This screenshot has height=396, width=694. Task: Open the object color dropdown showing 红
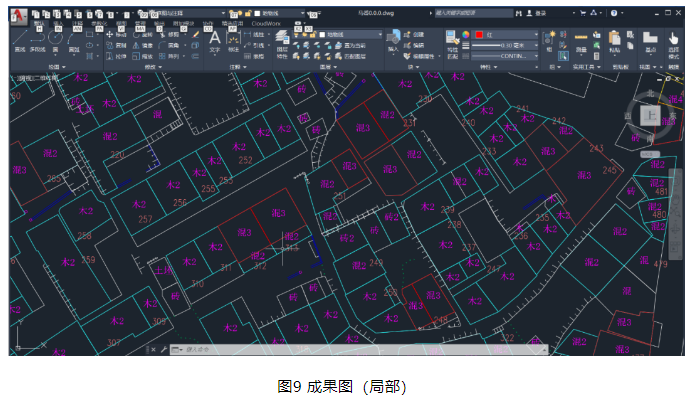tap(506, 35)
